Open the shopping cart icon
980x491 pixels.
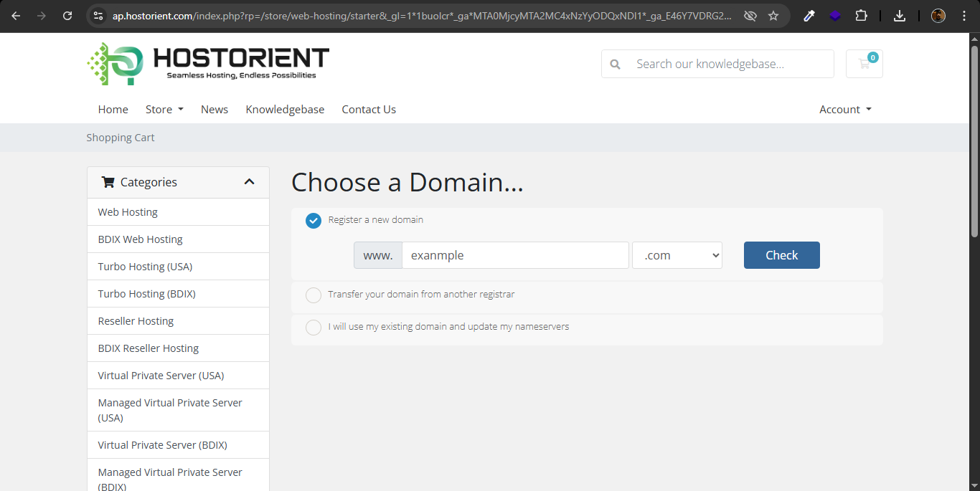pos(864,64)
